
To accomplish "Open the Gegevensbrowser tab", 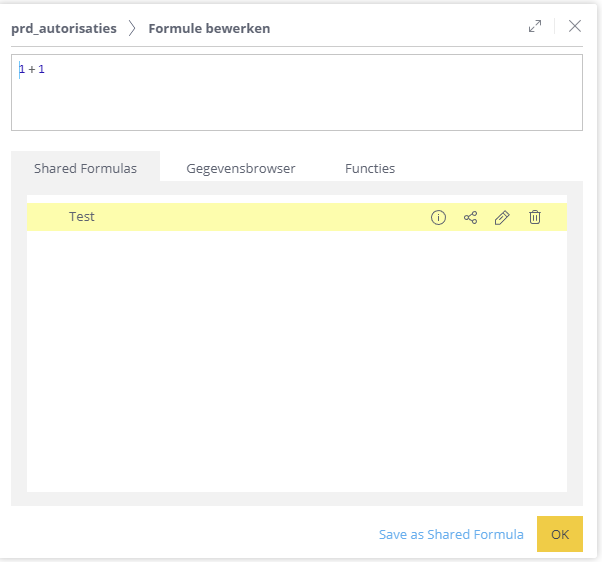I will 241,168.
